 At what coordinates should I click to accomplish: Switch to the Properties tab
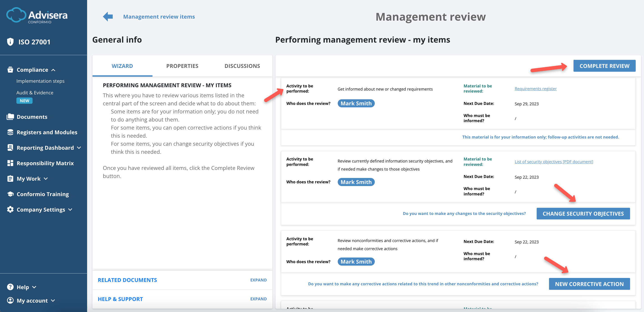182,66
